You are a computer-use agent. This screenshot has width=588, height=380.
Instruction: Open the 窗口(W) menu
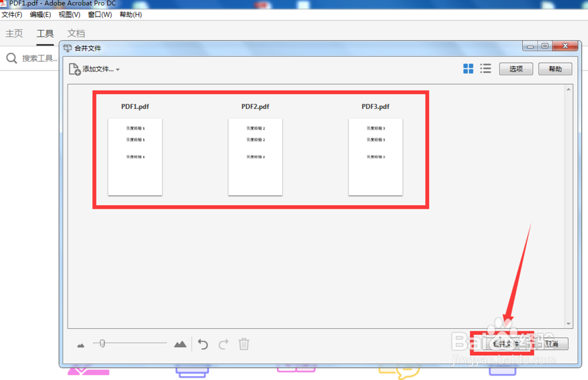[x=100, y=15]
